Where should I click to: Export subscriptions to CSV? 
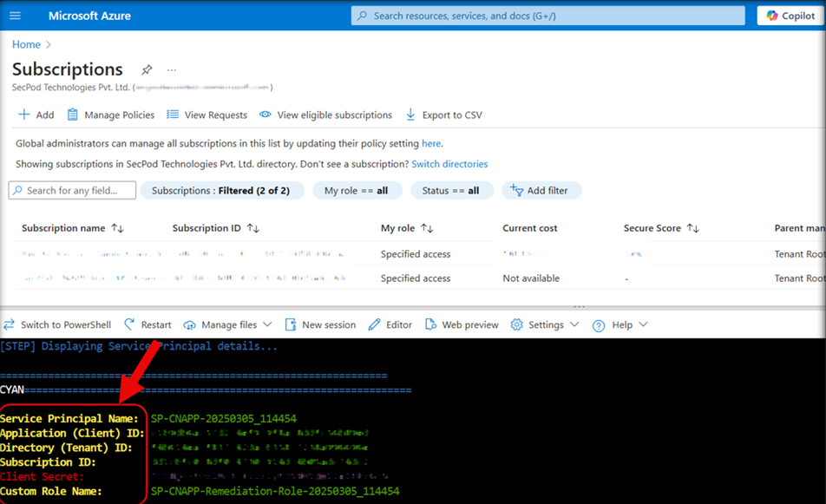coord(443,115)
